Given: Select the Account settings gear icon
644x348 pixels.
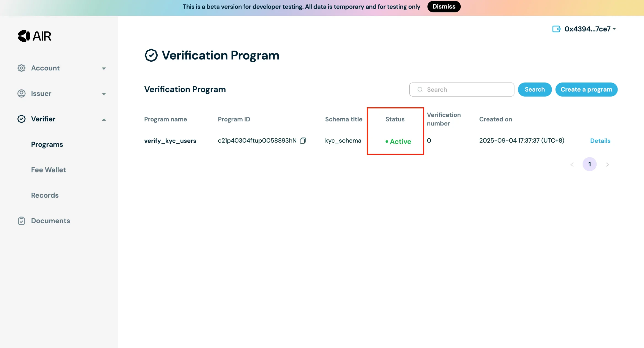Looking at the screenshot, I should pyautogui.click(x=22, y=68).
